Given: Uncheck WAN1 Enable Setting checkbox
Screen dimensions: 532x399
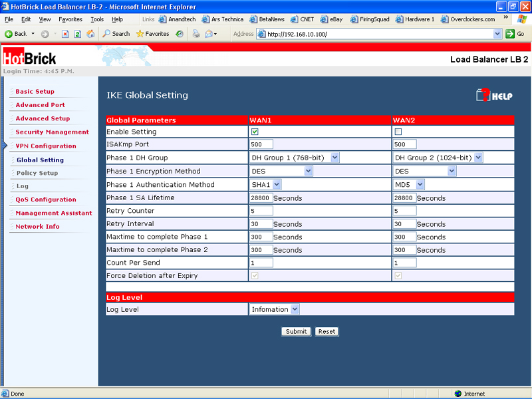Looking at the screenshot, I should [255, 132].
